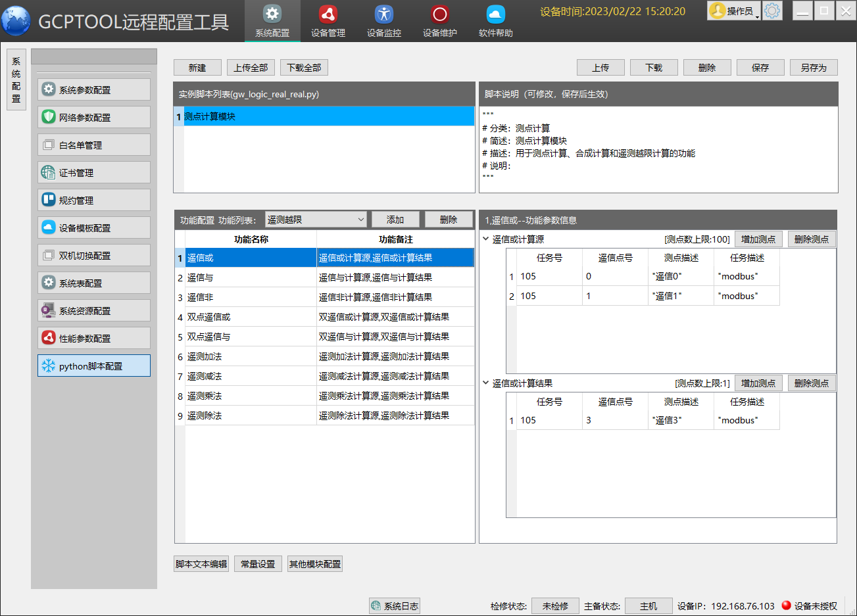The height and width of the screenshot is (616, 857).
Task: Open 规约管理 from the sidebar icon
Action: 49,200
